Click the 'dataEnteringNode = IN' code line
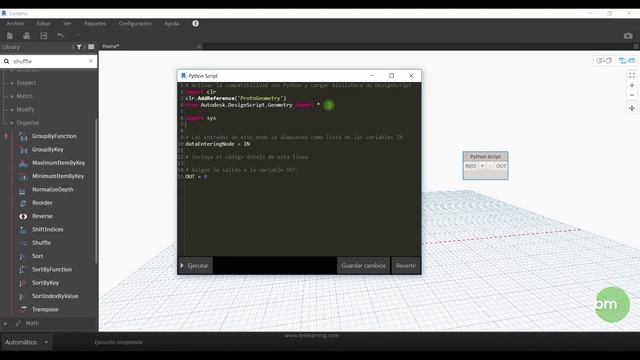640x360 pixels. 218,144
